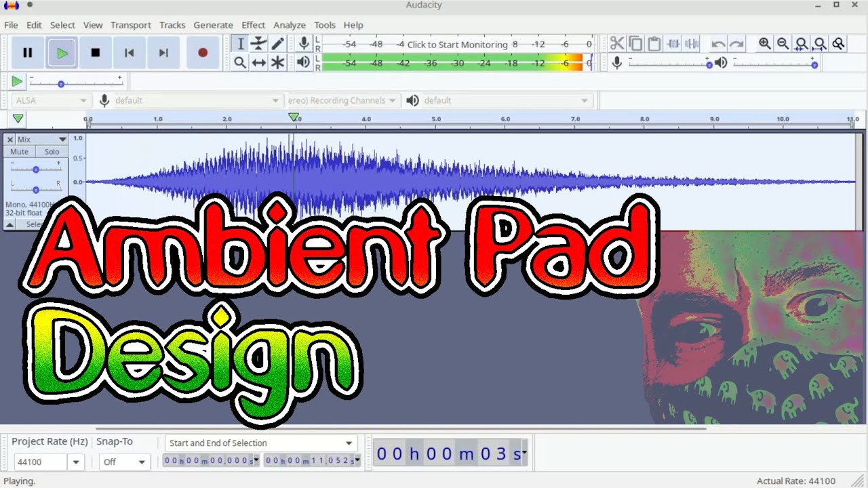The image size is (868, 488).
Task: Open Start and End of Selection dropdown
Action: (x=262, y=443)
